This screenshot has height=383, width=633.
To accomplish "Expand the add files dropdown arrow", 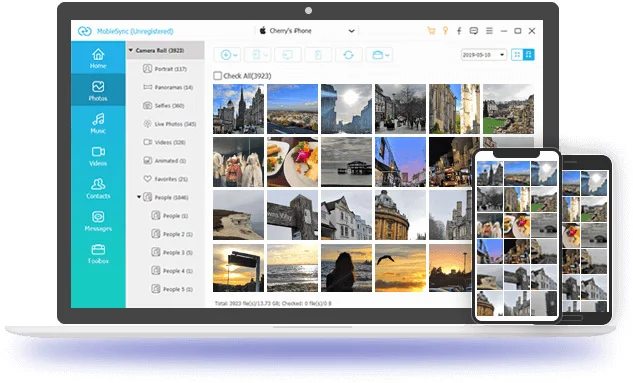I will 235,55.
